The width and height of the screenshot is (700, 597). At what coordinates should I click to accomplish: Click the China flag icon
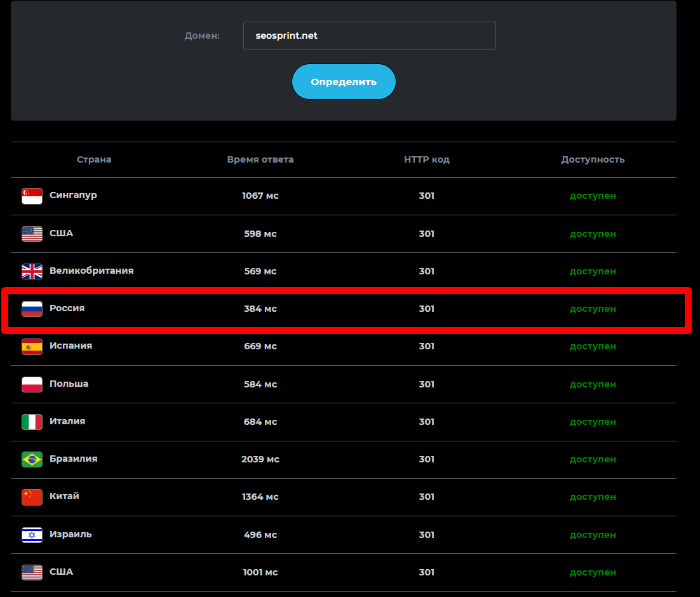point(32,497)
